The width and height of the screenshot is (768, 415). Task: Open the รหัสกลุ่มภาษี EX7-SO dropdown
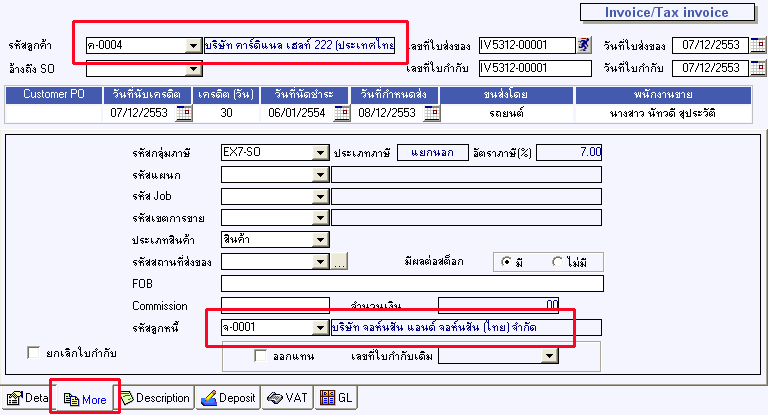[x=321, y=153]
